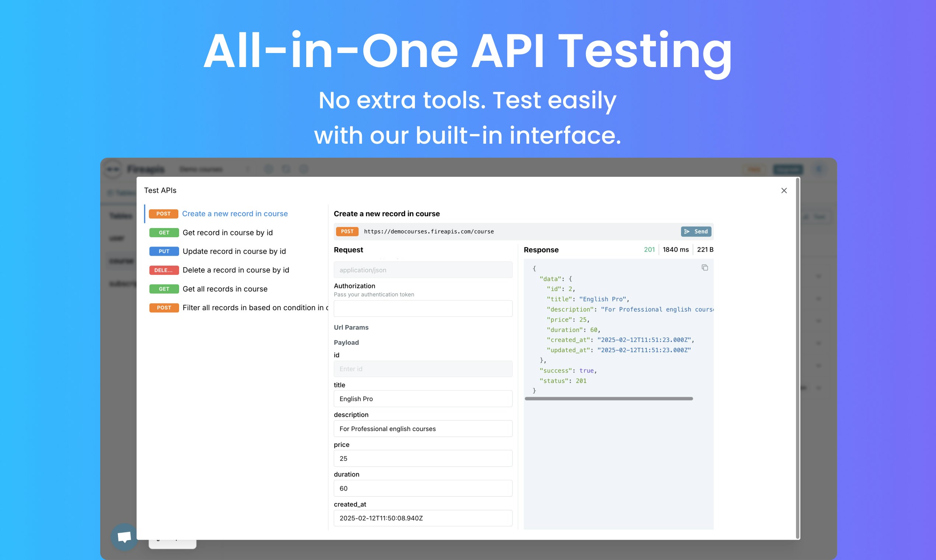This screenshot has width=936, height=560.
Task: Focus the description input field
Action: click(x=423, y=429)
